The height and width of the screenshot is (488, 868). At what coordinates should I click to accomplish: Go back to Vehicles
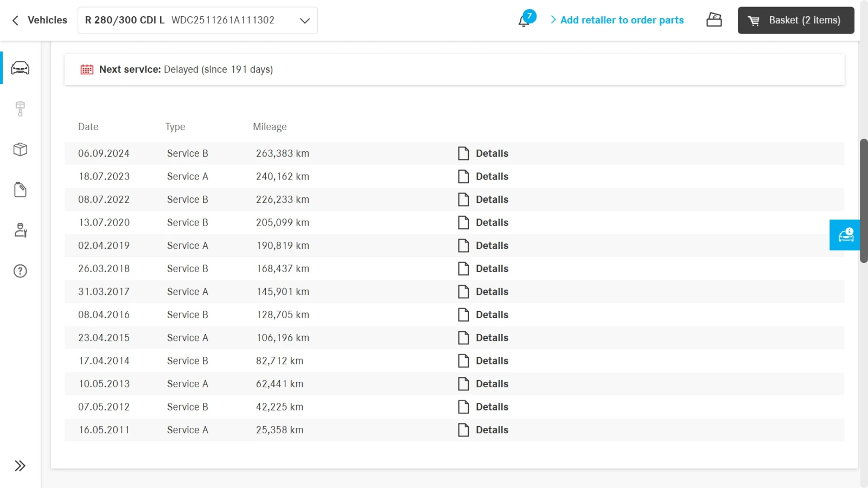(40, 20)
